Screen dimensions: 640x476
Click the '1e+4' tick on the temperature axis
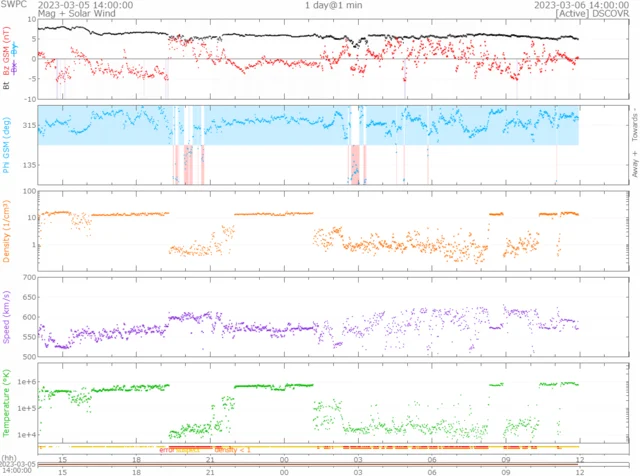click(27, 434)
